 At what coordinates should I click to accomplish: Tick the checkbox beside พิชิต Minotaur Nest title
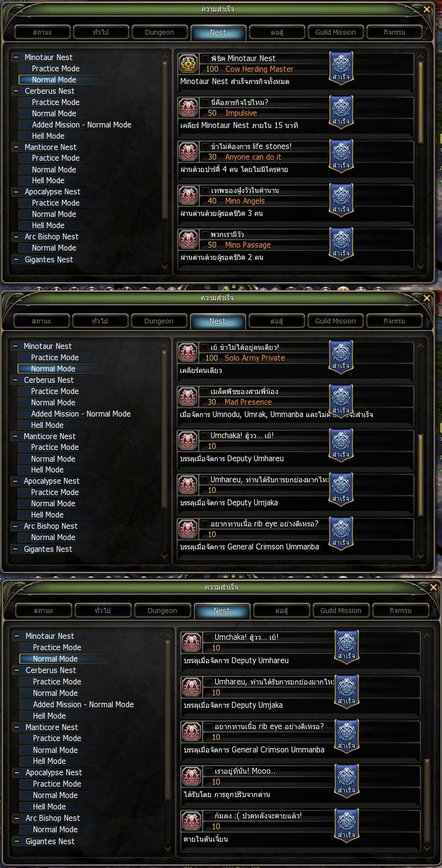(x=205, y=58)
